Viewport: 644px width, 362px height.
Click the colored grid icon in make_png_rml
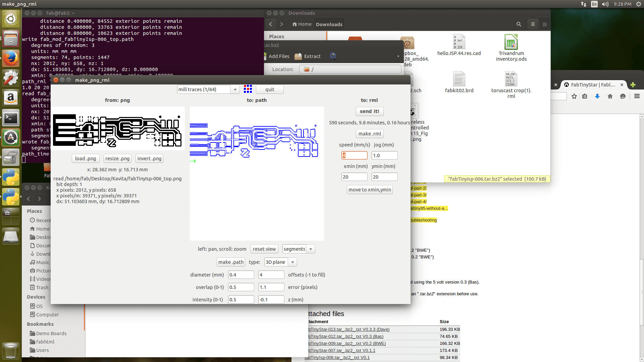(248, 89)
